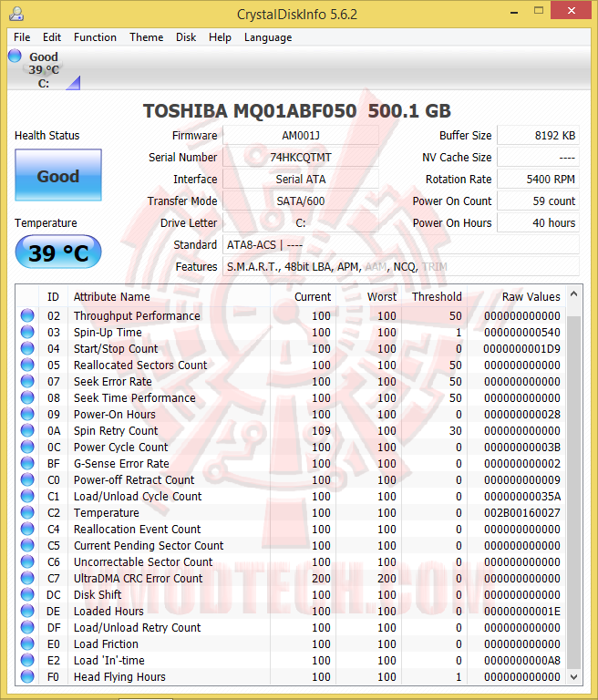
Task: Click the status orb for Reallocated Sectors Count
Action: pyautogui.click(x=27, y=365)
